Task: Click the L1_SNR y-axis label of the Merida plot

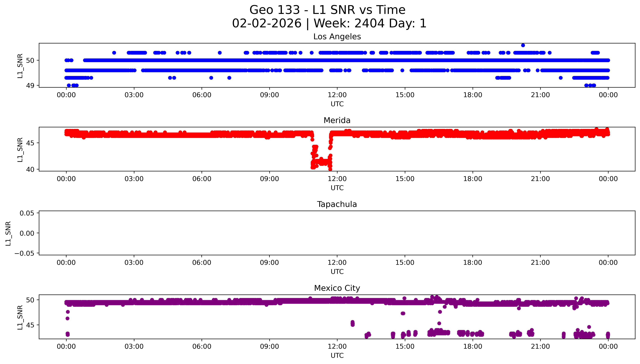Action: pyautogui.click(x=20, y=150)
